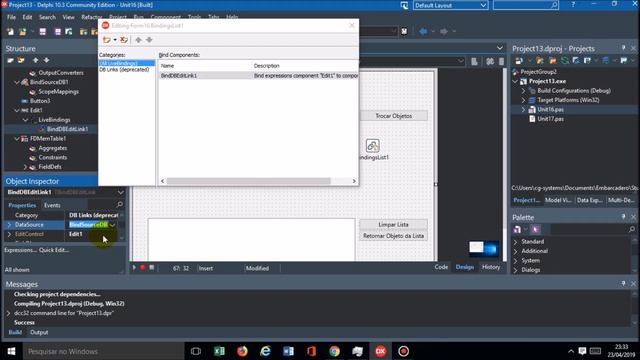
Task: Click Quick Edit... link in Object Inspector
Action: click(54, 250)
